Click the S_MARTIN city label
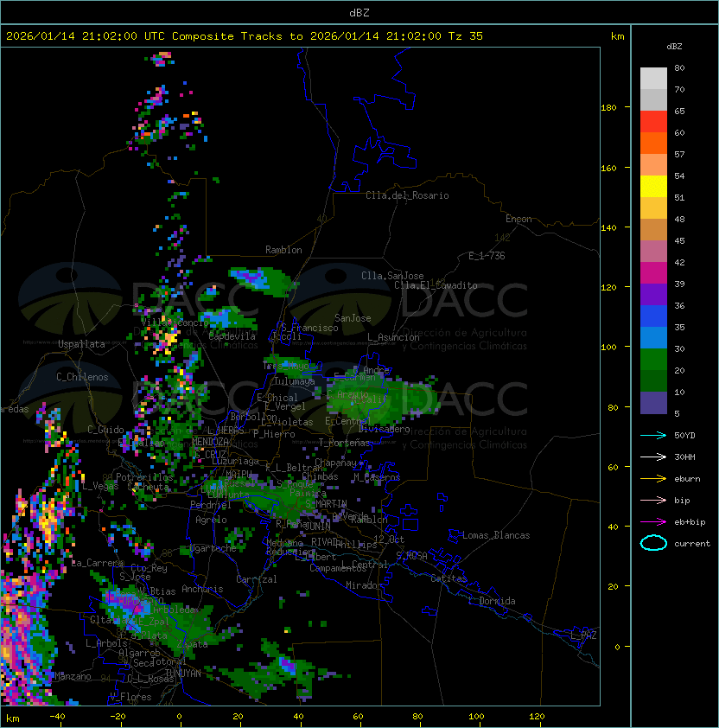The height and width of the screenshot is (728, 719). (x=327, y=503)
